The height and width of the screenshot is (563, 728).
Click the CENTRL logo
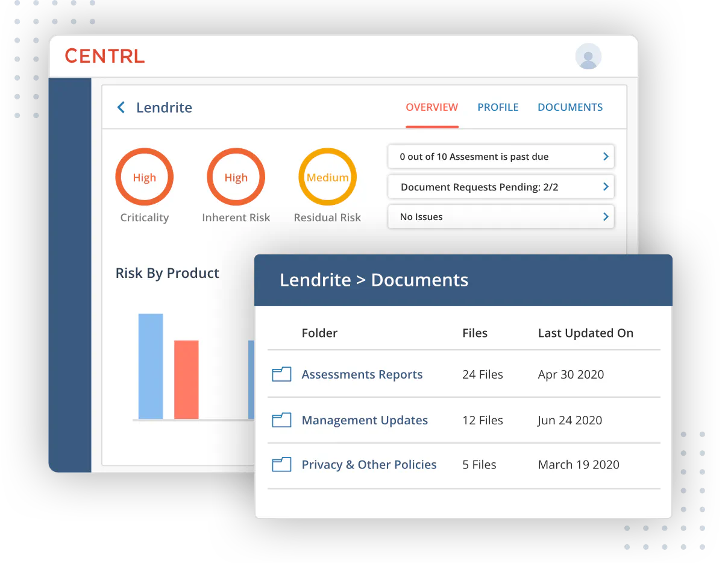coord(105,56)
